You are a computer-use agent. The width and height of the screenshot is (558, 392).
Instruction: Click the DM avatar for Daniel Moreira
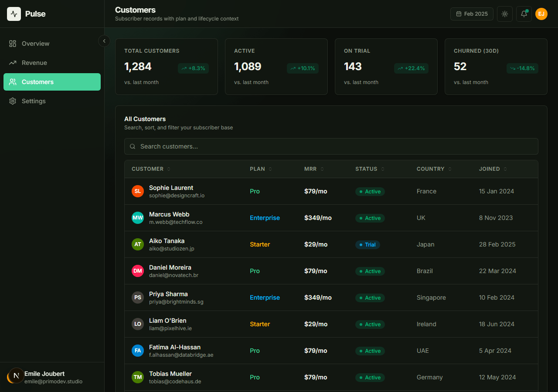[138, 271]
